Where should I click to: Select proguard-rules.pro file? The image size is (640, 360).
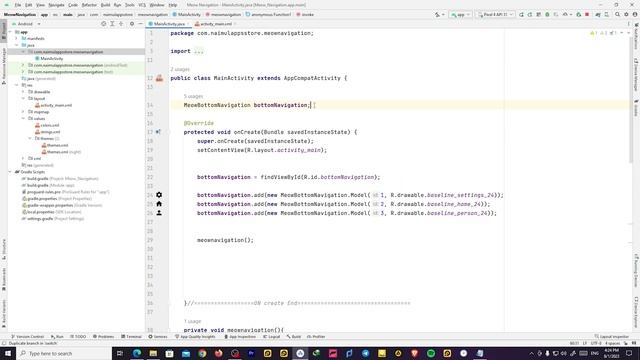[x=65, y=192]
